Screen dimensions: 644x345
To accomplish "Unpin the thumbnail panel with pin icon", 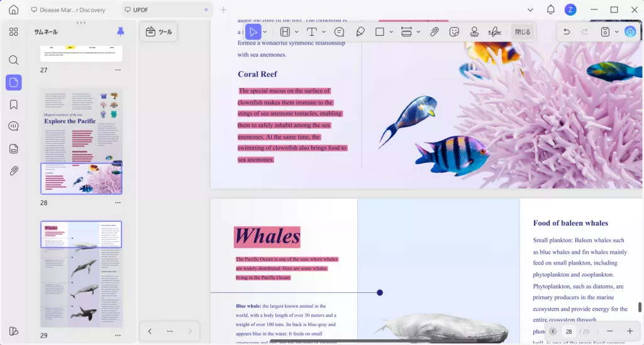I will [x=120, y=31].
